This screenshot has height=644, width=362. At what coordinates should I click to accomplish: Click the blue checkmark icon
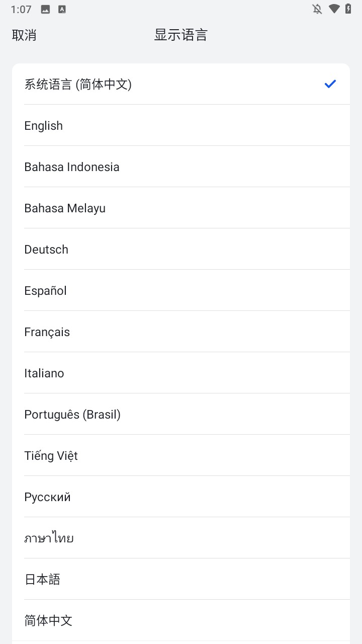(330, 85)
